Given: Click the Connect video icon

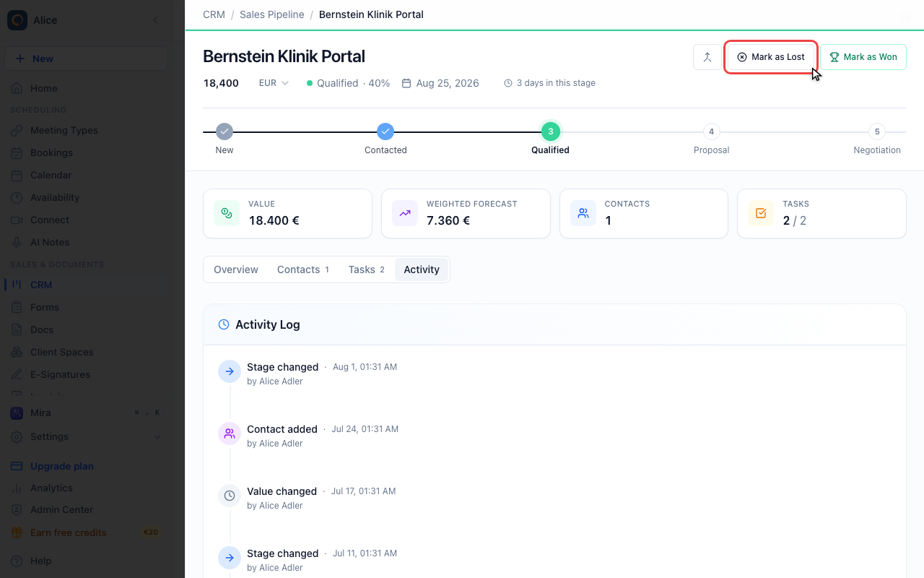Looking at the screenshot, I should point(17,220).
